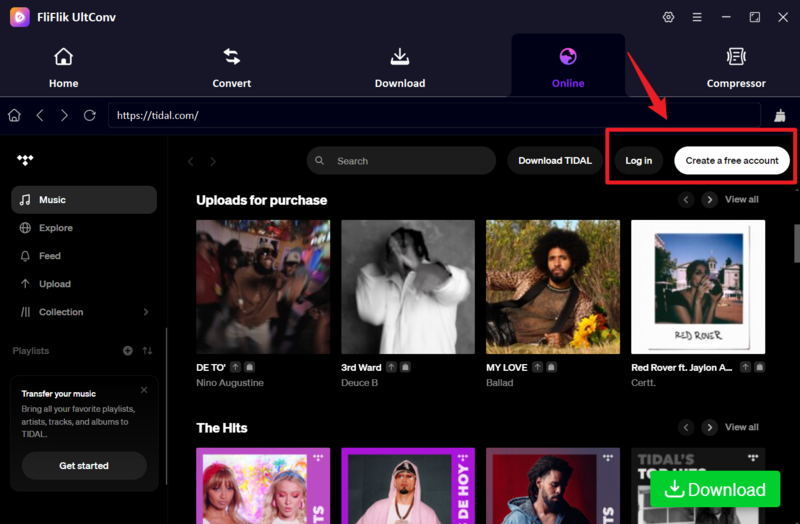Click the green Download button
This screenshot has height=524, width=800.
(x=715, y=489)
